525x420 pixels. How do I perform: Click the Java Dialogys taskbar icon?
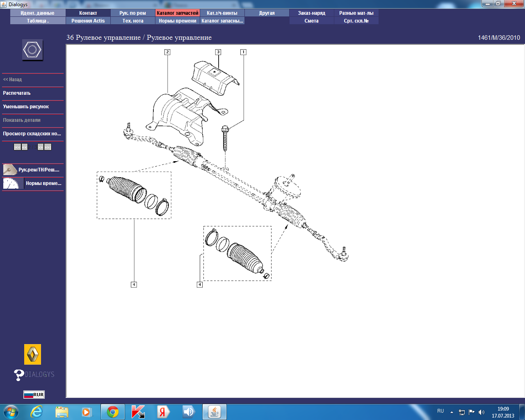click(x=215, y=412)
